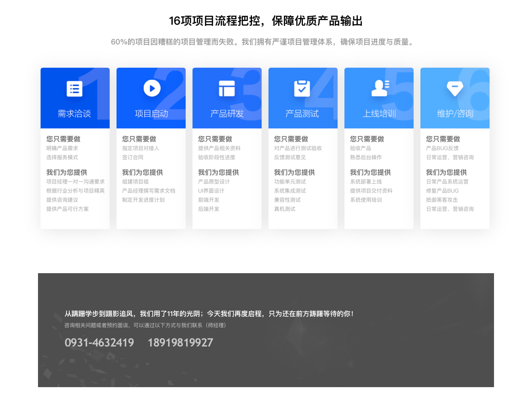Choose the 维护/咨询 step heading
The width and height of the screenshot is (532, 405).
click(x=455, y=114)
